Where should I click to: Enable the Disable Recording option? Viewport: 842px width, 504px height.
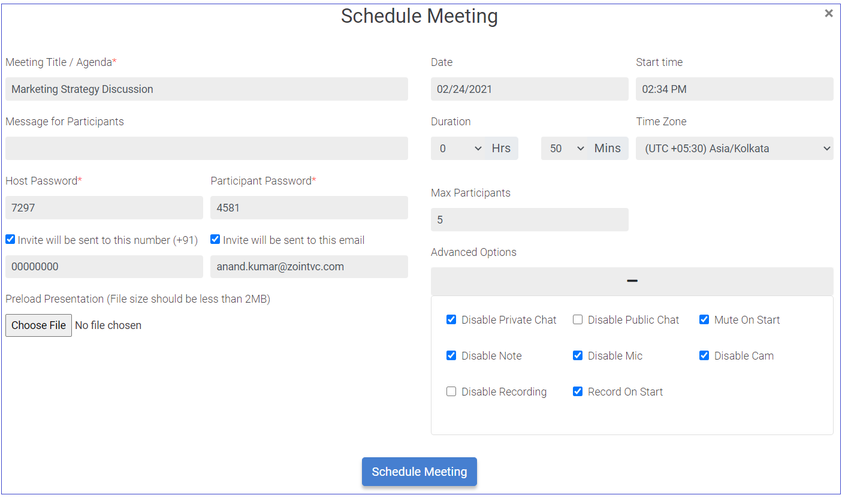451,391
